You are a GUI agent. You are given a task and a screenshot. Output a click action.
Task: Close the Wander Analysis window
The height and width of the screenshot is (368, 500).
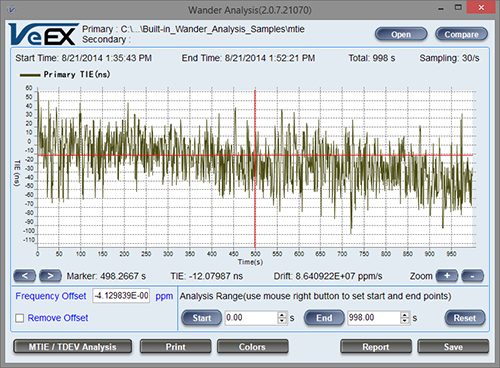481,7
